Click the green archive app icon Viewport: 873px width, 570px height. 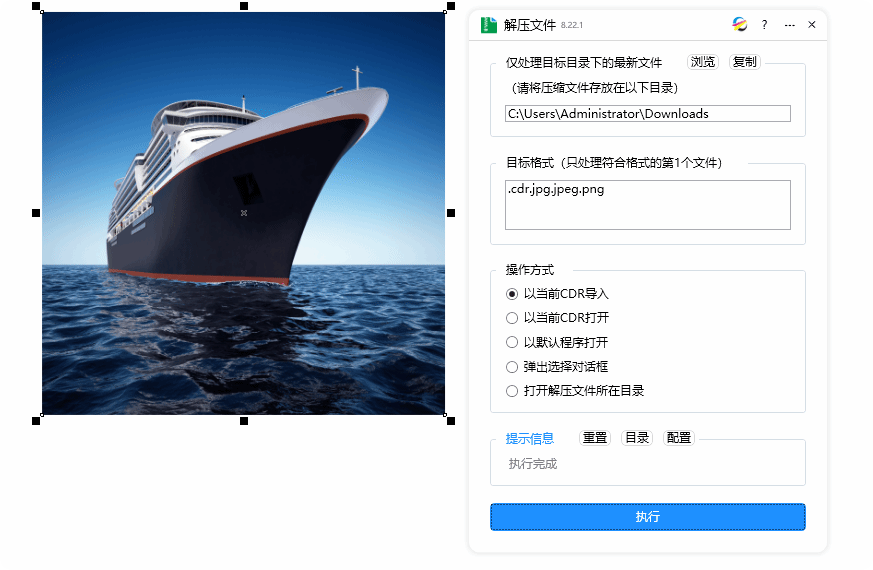488,25
